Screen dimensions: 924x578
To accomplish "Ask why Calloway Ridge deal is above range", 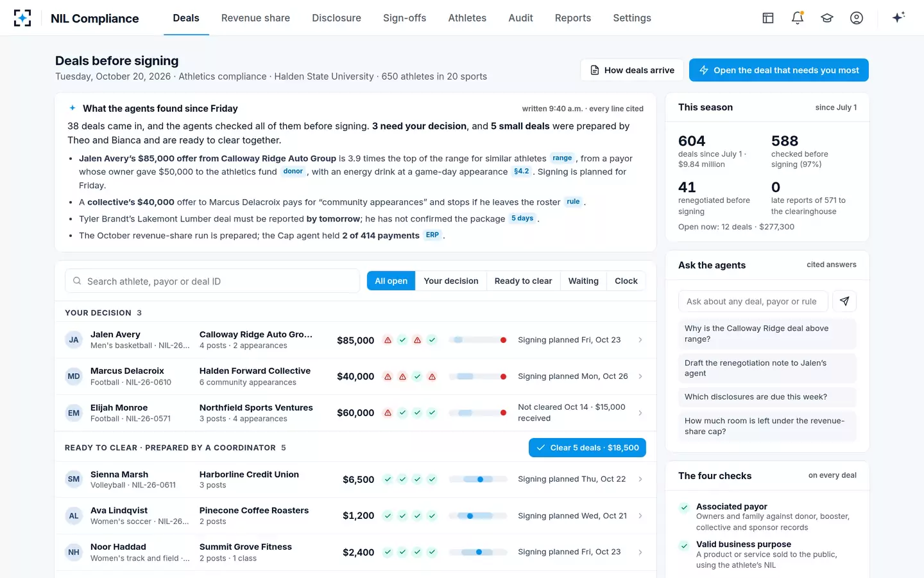I will click(767, 333).
